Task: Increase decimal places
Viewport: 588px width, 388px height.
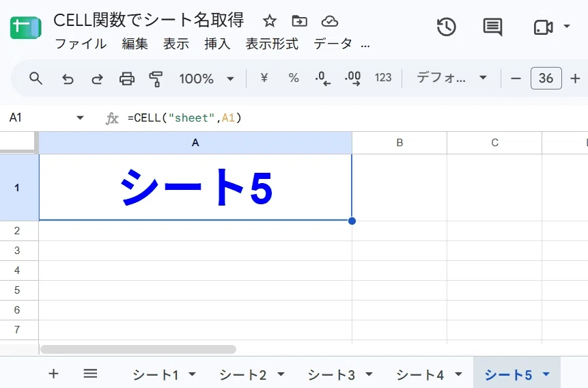Action: (352, 79)
